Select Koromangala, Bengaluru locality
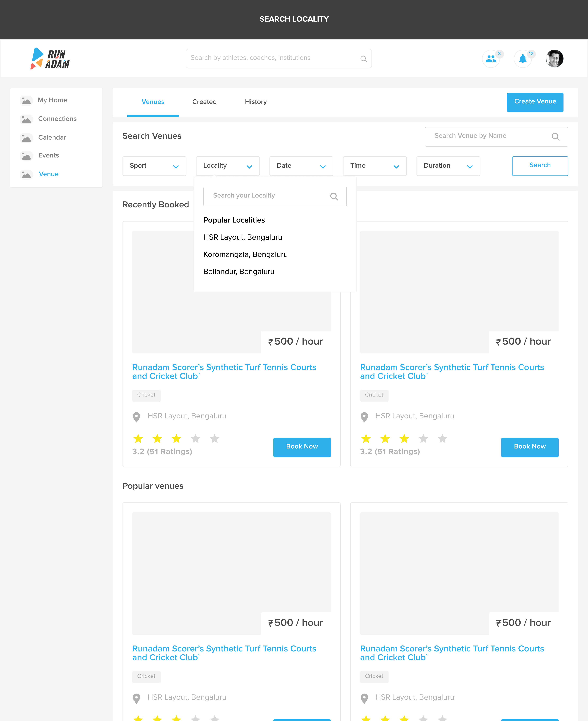This screenshot has height=721, width=588. click(245, 254)
